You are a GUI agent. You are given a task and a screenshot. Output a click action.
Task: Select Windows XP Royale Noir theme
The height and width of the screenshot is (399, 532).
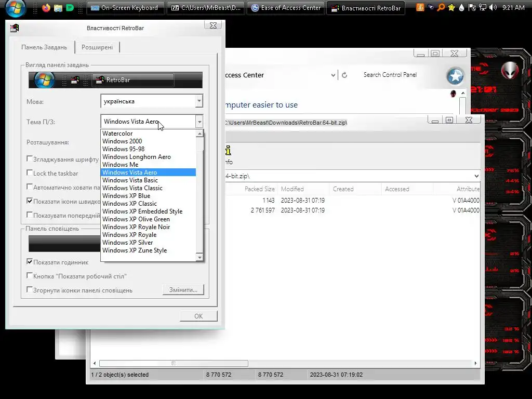click(x=148, y=227)
